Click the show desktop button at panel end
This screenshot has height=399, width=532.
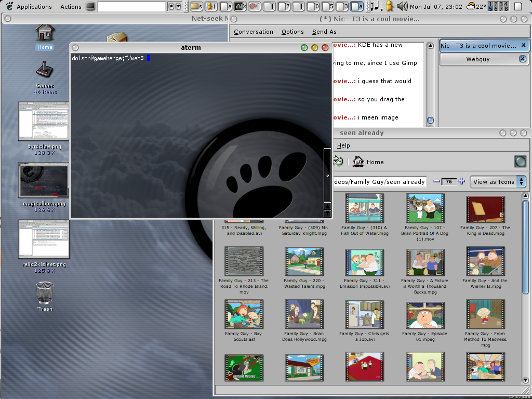pos(518,6)
